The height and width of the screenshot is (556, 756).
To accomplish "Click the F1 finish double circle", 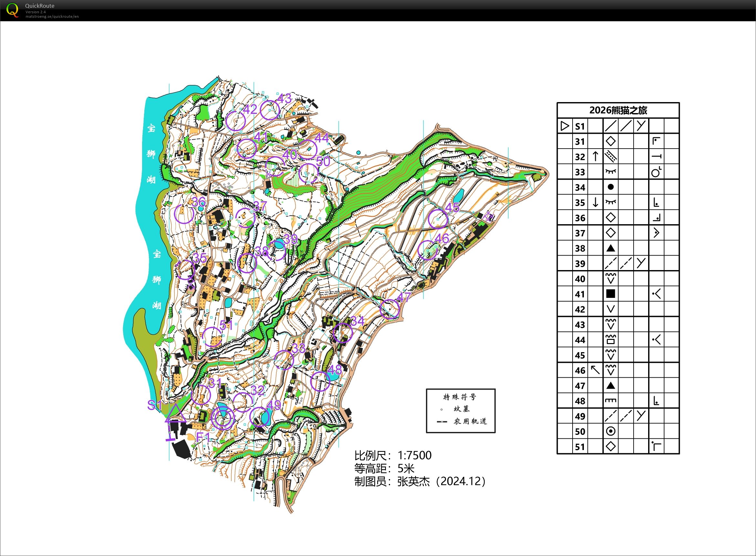I will (x=223, y=418).
